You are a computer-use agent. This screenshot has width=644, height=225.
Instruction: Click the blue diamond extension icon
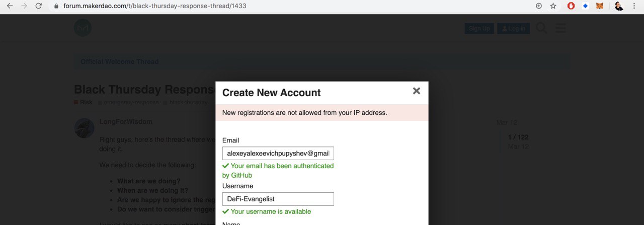point(585,6)
